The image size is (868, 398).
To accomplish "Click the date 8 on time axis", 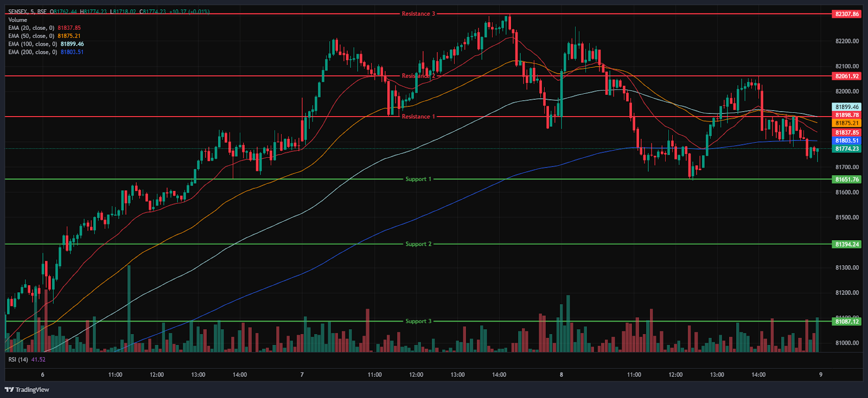I will 561,375.
